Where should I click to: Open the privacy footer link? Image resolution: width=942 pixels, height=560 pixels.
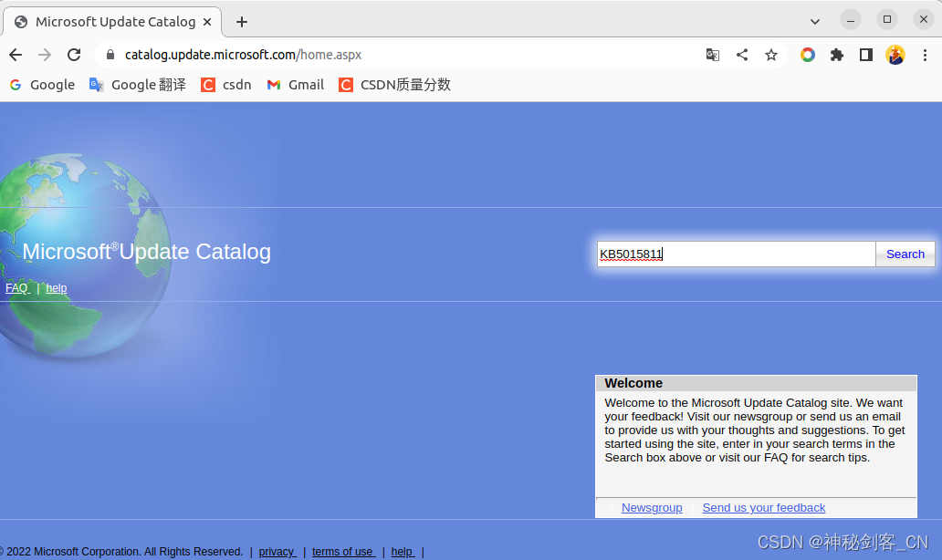[x=277, y=552]
